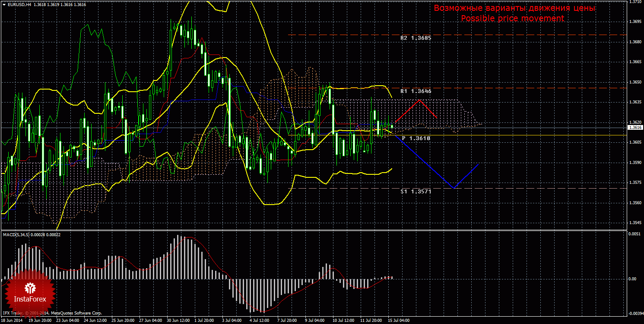
Task: Select the red projected price path peak
Action: (419, 100)
